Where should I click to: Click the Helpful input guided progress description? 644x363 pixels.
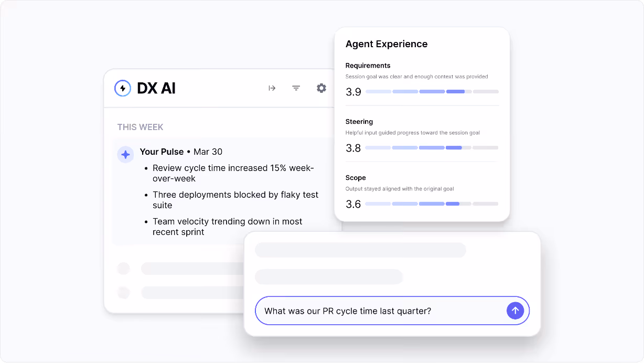413,133
